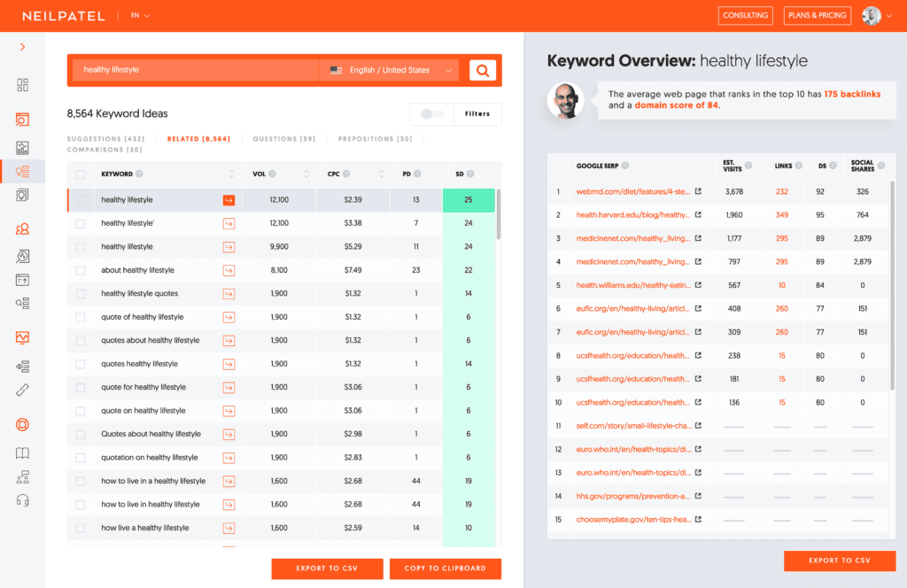The height and width of the screenshot is (588, 907).
Task: Click COPY TO CLIPBOARD button
Action: pyautogui.click(x=446, y=569)
